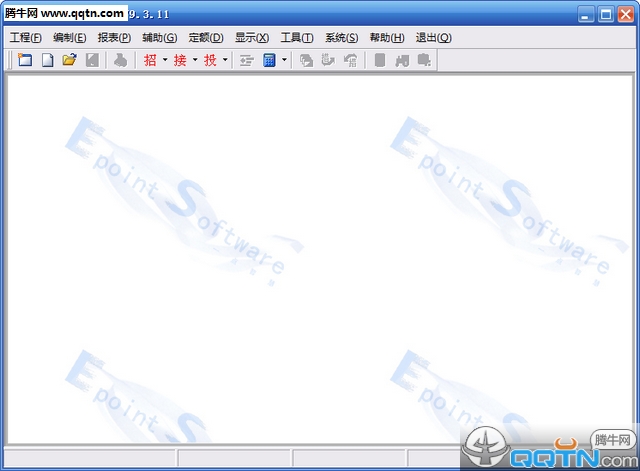This screenshot has height=471, width=640.
Task: Open the 系统(S) menu
Action: pos(342,38)
